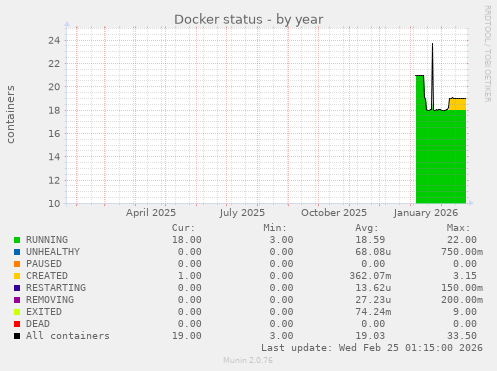Click the RUNNING max value 22.00
The width and height of the screenshot is (497, 371).
462,240
